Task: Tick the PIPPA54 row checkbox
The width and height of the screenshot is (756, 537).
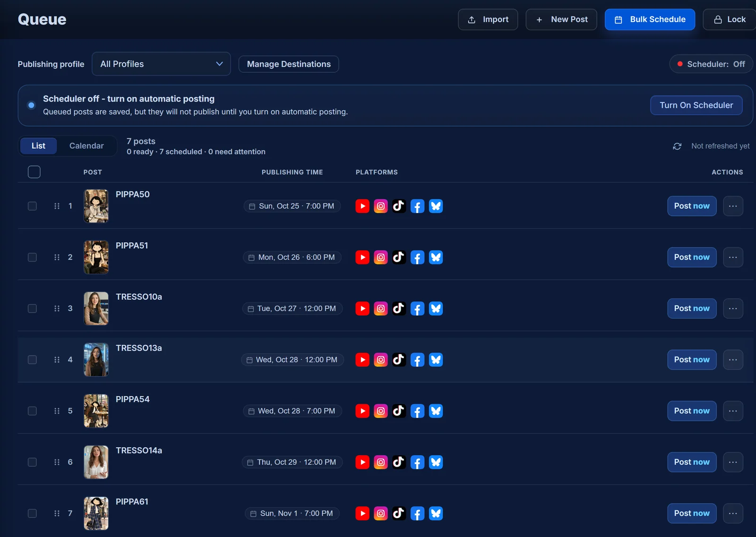Action: [x=32, y=411]
